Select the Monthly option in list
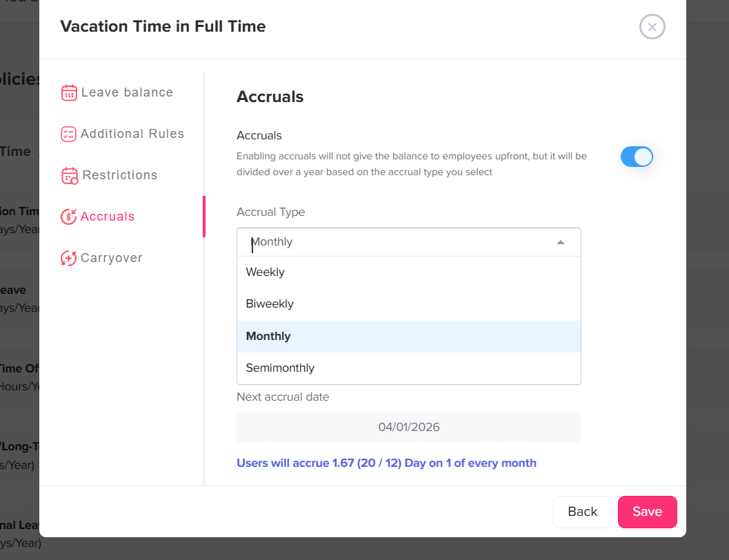This screenshot has width=729, height=560. (x=268, y=336)
